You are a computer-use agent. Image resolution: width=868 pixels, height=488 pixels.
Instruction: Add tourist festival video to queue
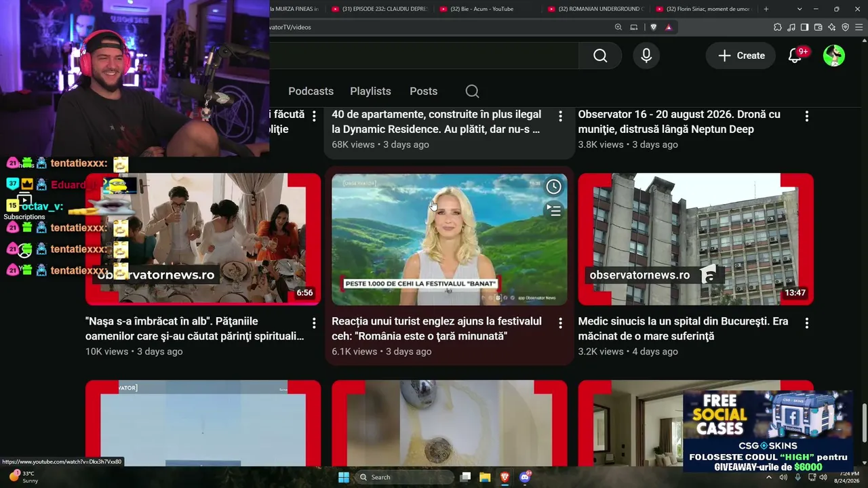[554, 211]
